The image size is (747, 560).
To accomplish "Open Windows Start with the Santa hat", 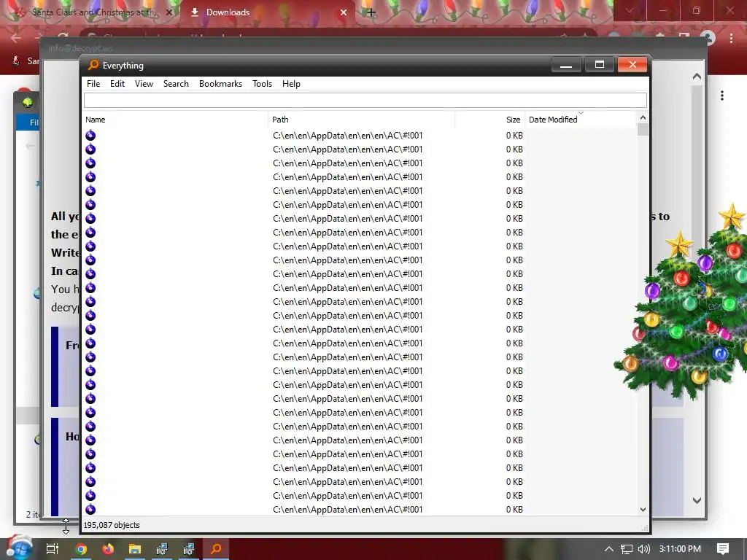I will [18, 548].
